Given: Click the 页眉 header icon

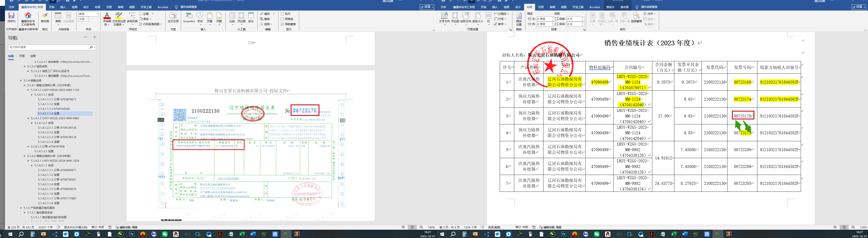Looking at the screenshot, I should point(210,16).
